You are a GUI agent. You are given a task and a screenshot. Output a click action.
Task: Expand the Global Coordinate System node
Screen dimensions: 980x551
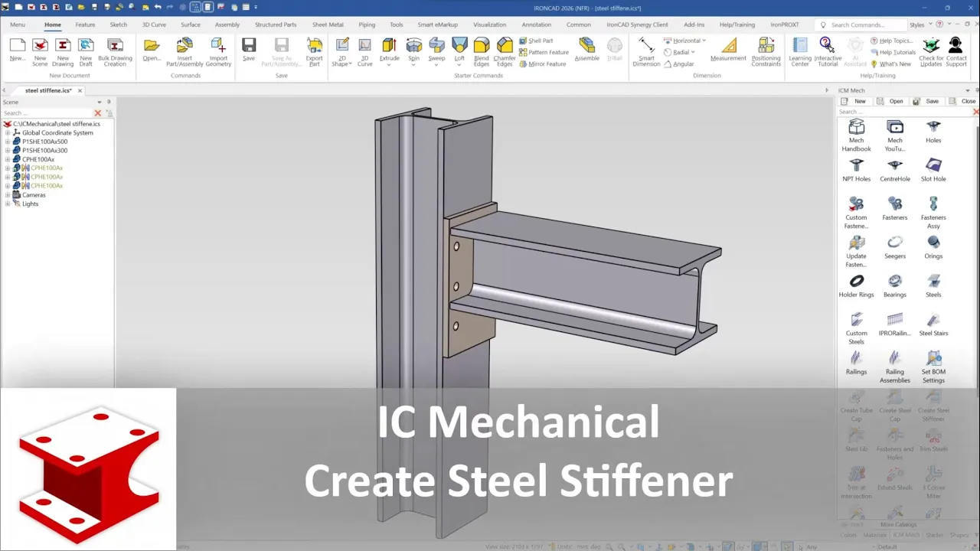point(8,132)
